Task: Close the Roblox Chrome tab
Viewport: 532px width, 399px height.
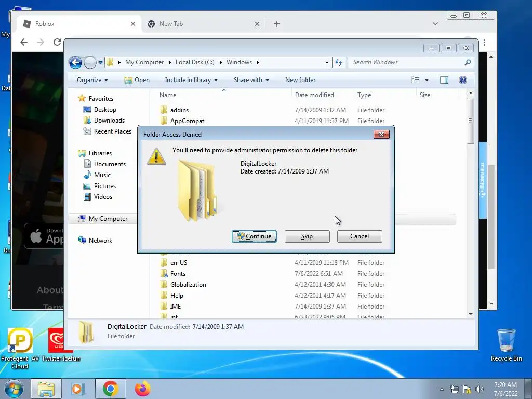Action: click(133, 24)
